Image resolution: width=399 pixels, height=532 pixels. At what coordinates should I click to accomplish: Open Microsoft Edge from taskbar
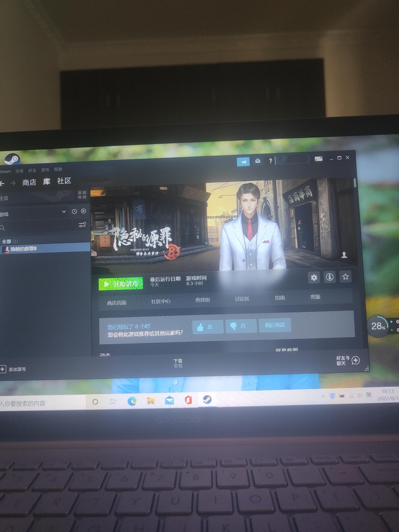[132, 401]
